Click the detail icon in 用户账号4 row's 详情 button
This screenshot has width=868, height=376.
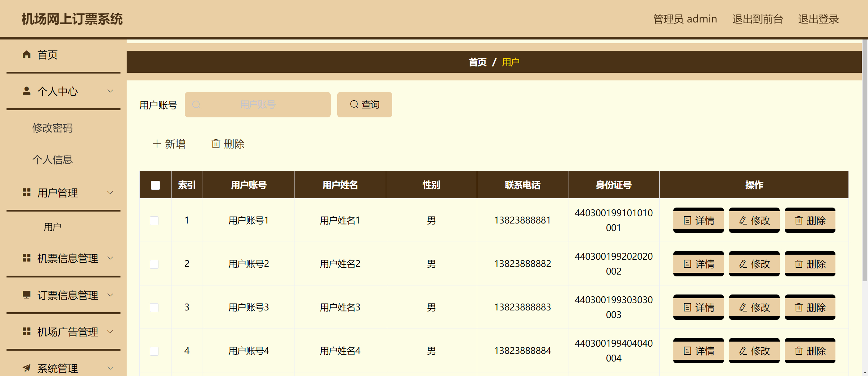687,351
